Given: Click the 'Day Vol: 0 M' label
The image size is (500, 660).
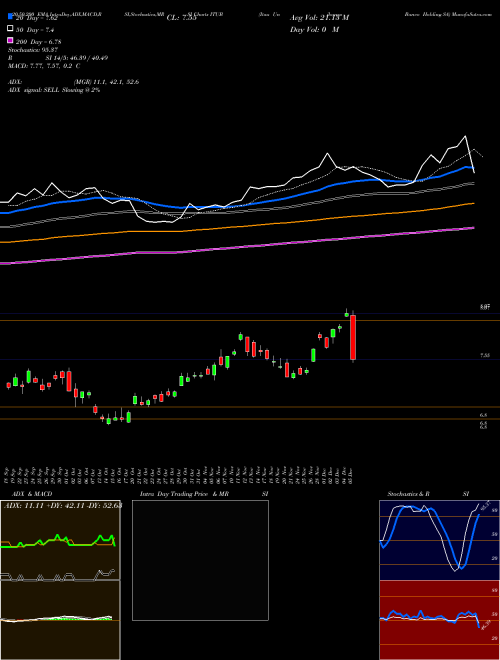Looking at the screenshot, I should point(314,29).
